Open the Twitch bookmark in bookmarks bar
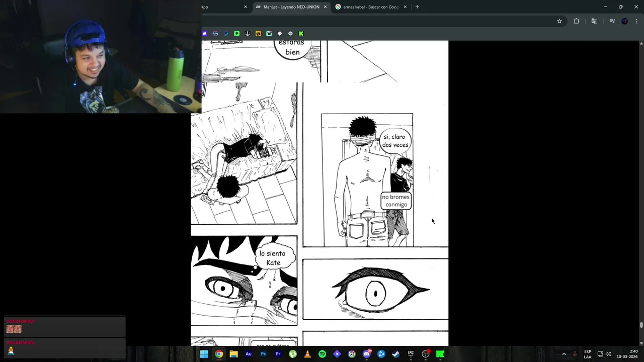Viewport: 644px width, 362px height. point(204,34)
